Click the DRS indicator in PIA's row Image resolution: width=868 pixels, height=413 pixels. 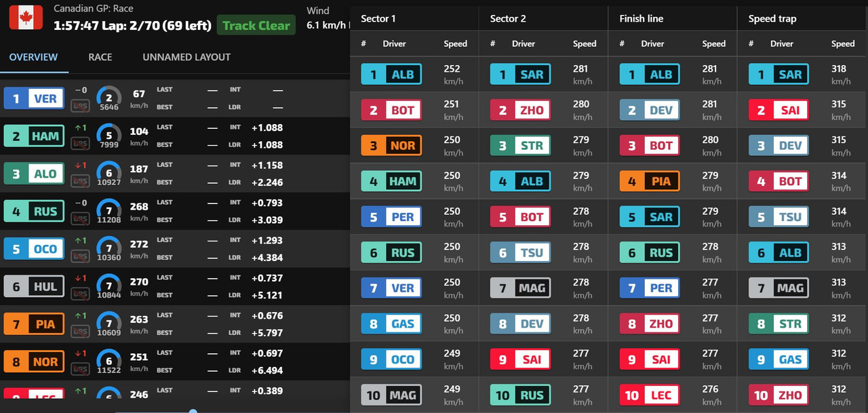point(81,332)
